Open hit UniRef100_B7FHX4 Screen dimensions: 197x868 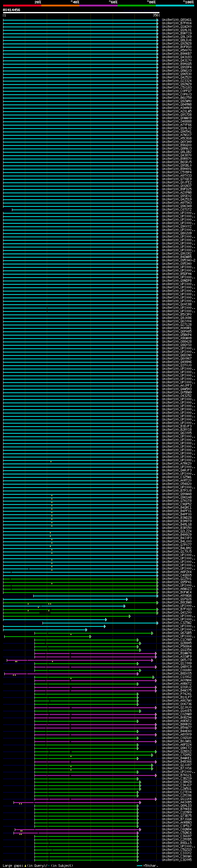click(x=177, y=23)
